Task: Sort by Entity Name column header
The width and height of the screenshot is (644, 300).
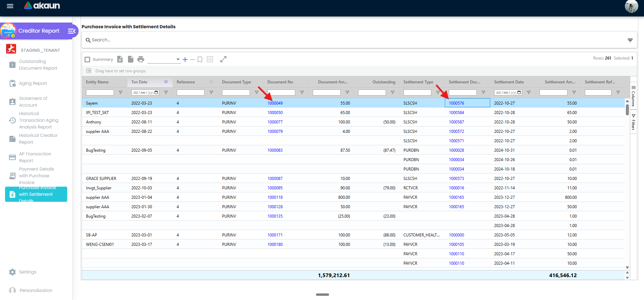Action: [x=97, y=82]
